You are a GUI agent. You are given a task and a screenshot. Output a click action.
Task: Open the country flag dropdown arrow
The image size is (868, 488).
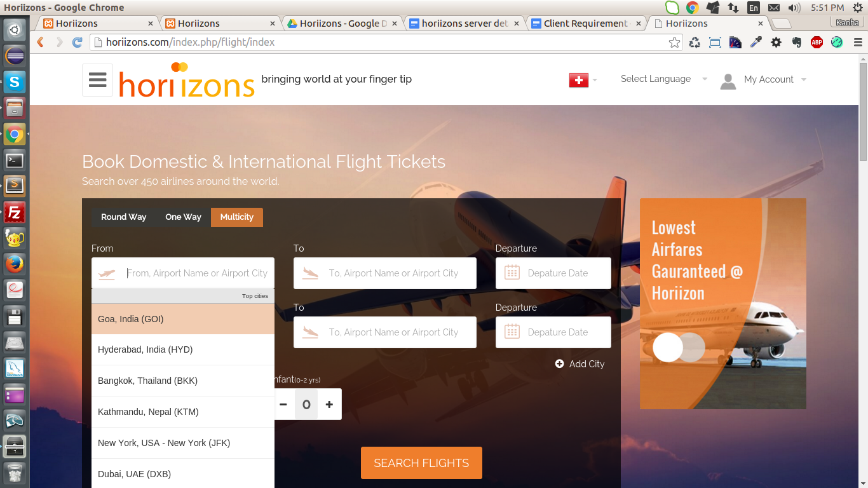tap(595, 80)
